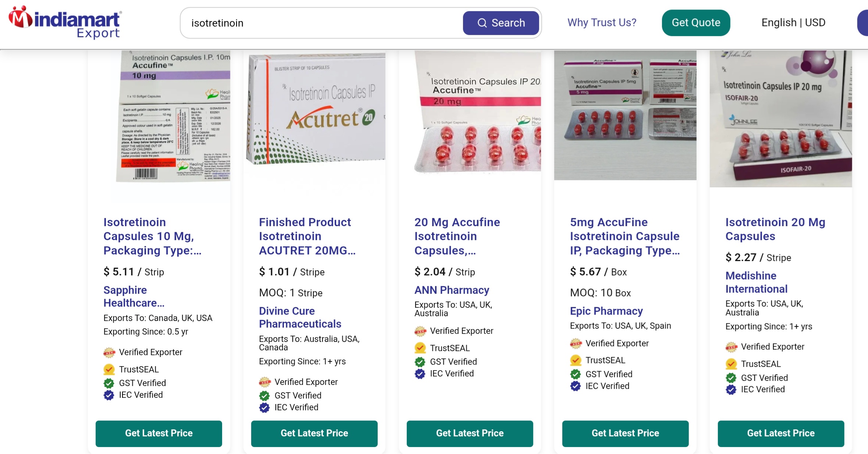Get latest price for Acutret 20MG product
Image resolution: width=868 pixels, height=454 pixels.
(314, 433)
